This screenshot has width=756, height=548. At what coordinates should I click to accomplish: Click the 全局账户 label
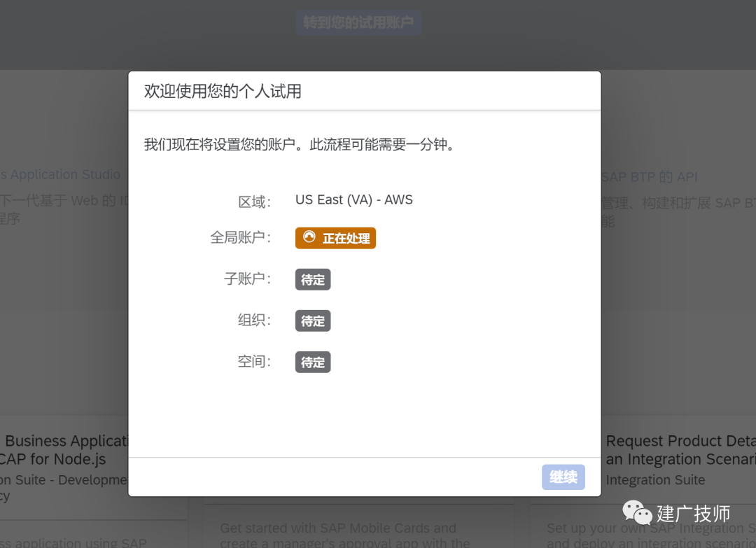click(x=241, y=237)
